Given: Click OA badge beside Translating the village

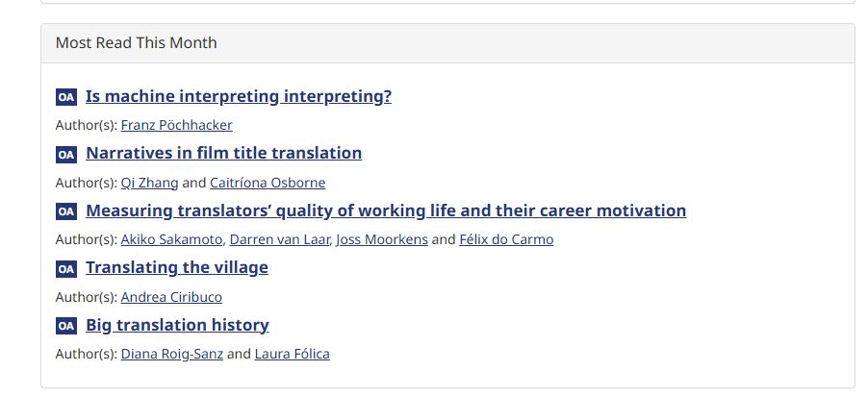Looking at the screenshot, I should click(x=65, y=268).
